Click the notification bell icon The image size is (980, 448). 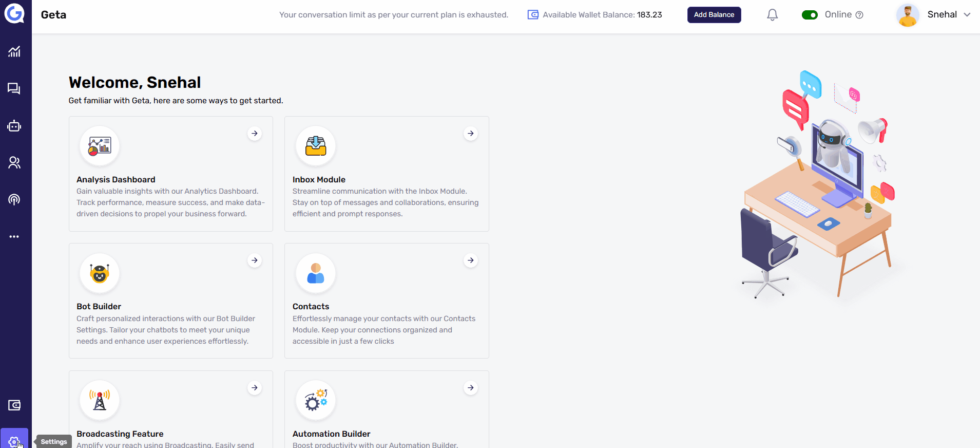click(x=772, y=15)
